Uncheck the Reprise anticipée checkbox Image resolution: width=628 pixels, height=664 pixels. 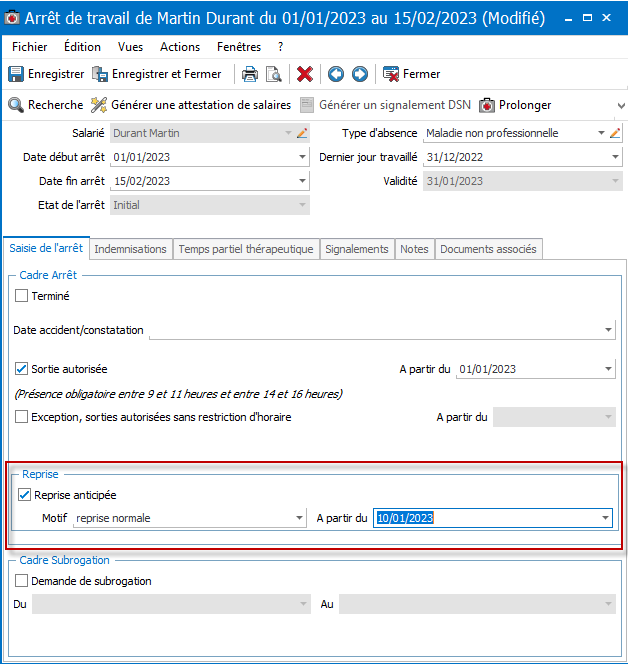pos(24,495)
